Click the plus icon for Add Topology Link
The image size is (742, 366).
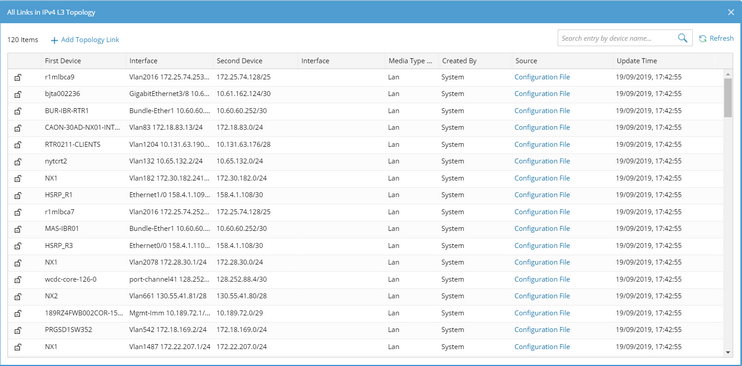54,40
